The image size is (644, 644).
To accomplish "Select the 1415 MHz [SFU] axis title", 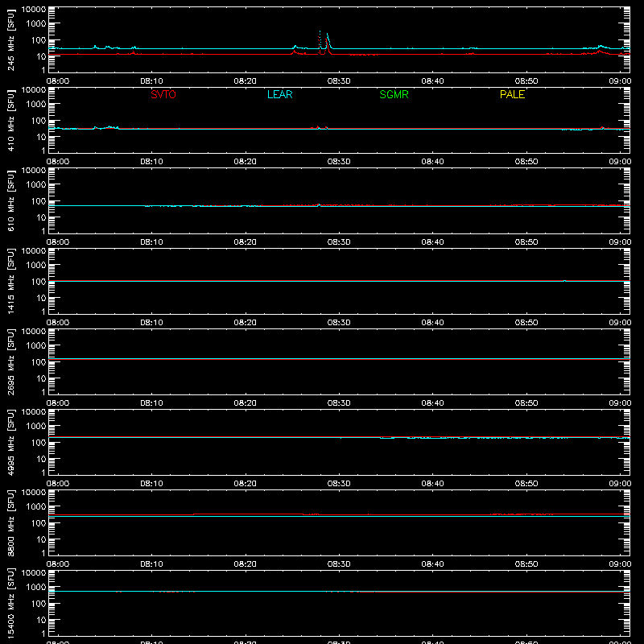I will pos(10,281).
